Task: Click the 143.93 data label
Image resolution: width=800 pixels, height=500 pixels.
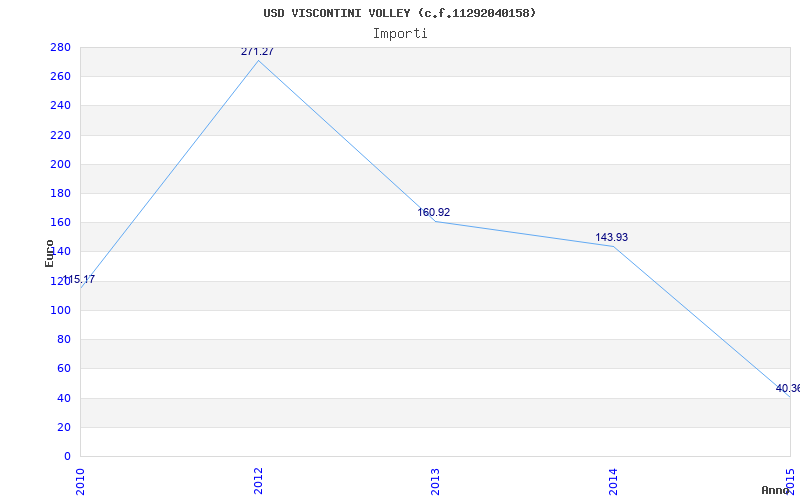Action: click(611, 237)
